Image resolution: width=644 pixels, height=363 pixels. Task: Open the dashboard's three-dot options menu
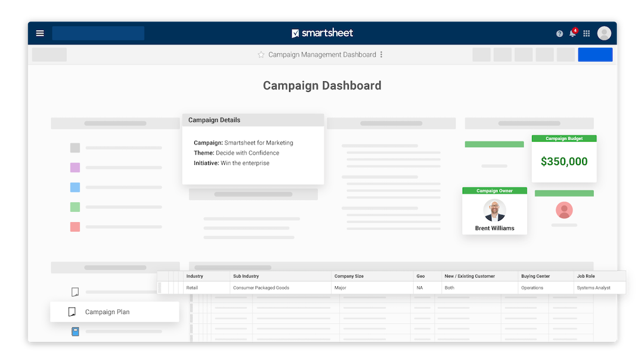(x=382, y=55)
